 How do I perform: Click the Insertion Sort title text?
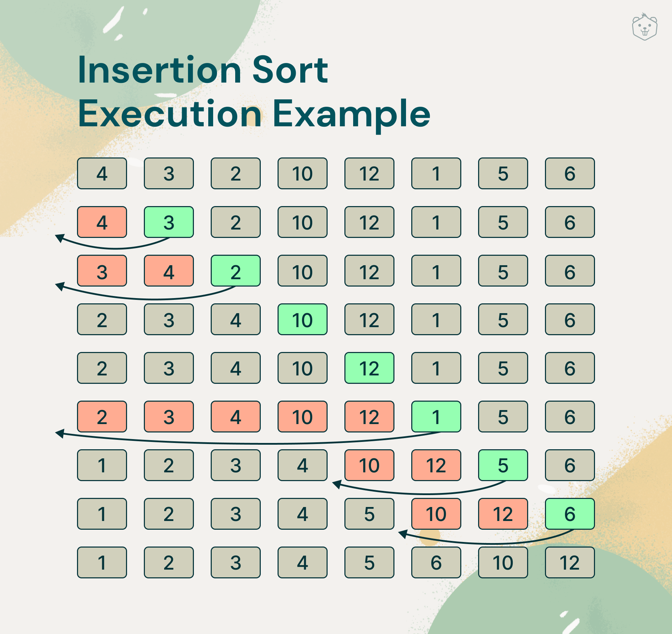coord(203,70)
